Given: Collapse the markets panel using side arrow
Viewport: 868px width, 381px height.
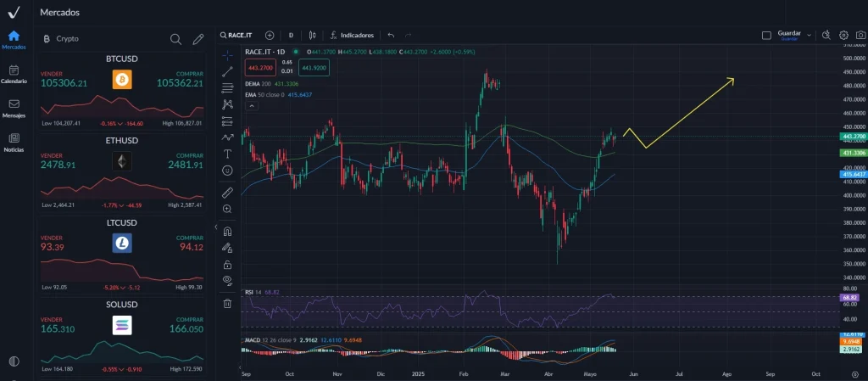Looking at the screenshot, I should (216, 227).
